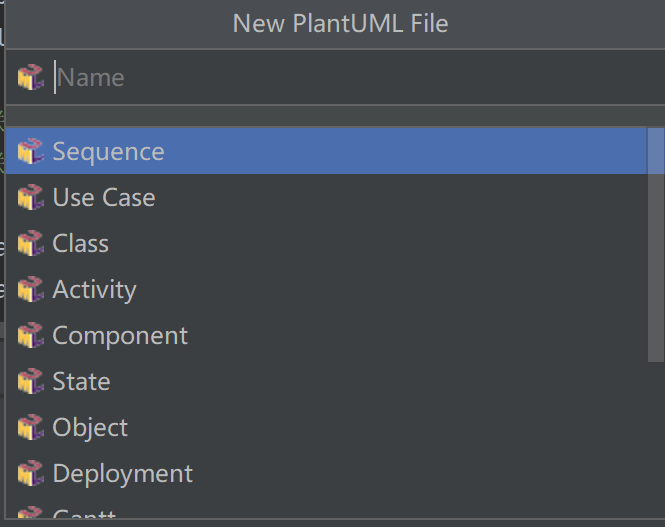Click the PlantUML icon beside Activity

(x=31, y=289)
